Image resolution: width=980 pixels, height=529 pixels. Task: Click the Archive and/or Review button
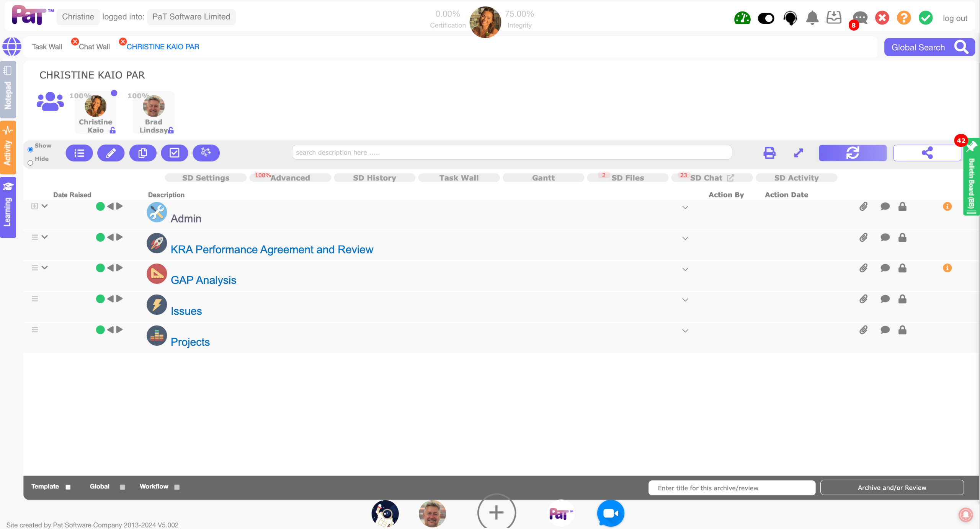coord(892,488)
